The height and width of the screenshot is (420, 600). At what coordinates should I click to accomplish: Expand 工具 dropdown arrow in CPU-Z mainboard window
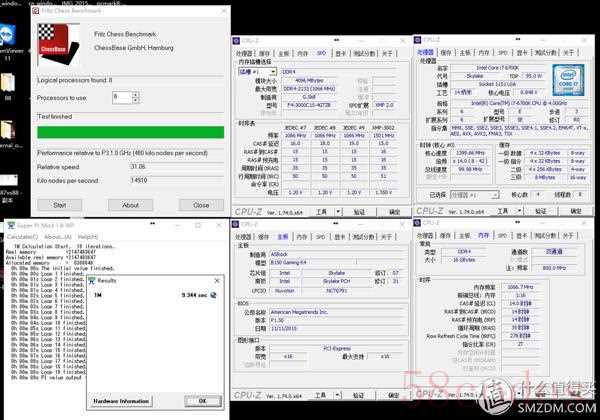pyautogui.click(x=337, y=395)
